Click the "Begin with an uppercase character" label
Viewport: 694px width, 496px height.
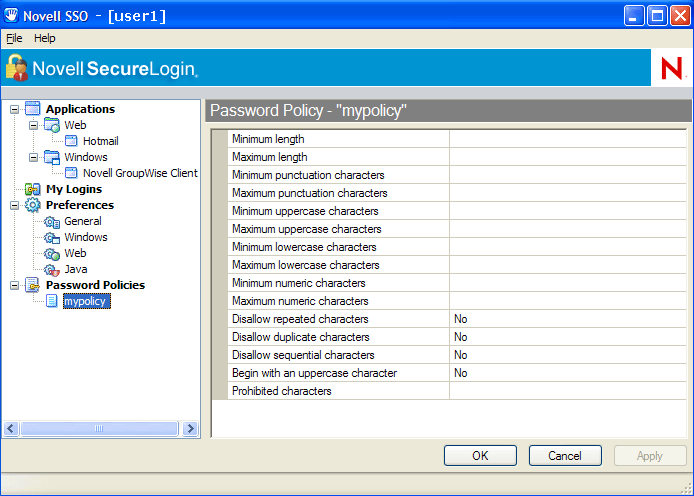pos(314,373)
